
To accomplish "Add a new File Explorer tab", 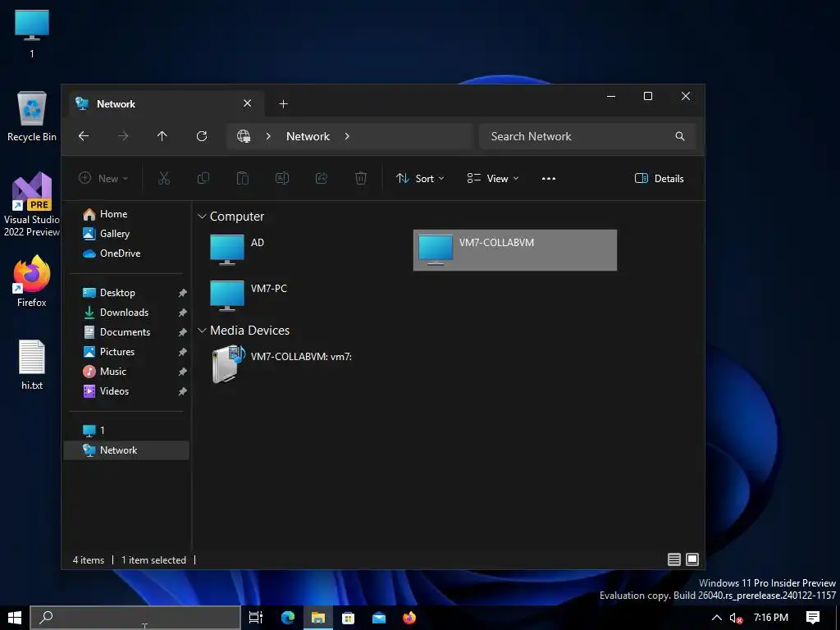I will click(x=283, y=104).
